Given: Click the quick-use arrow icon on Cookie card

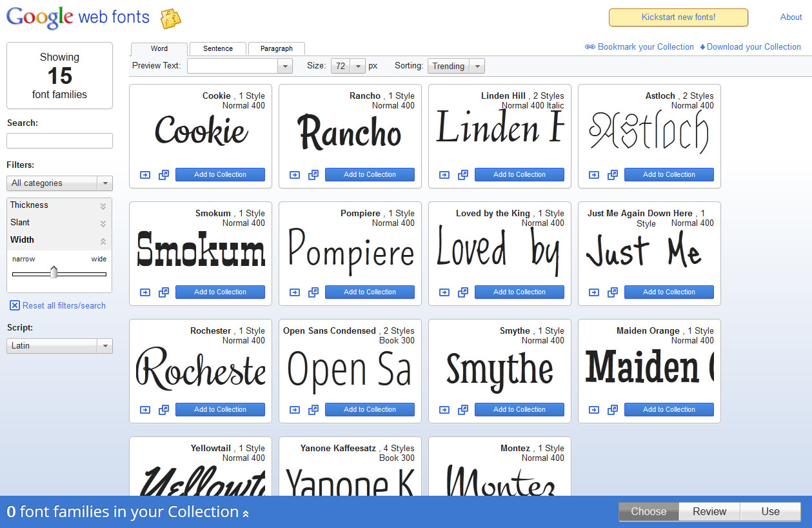Looking at the screenshot, I should (145, 175).
